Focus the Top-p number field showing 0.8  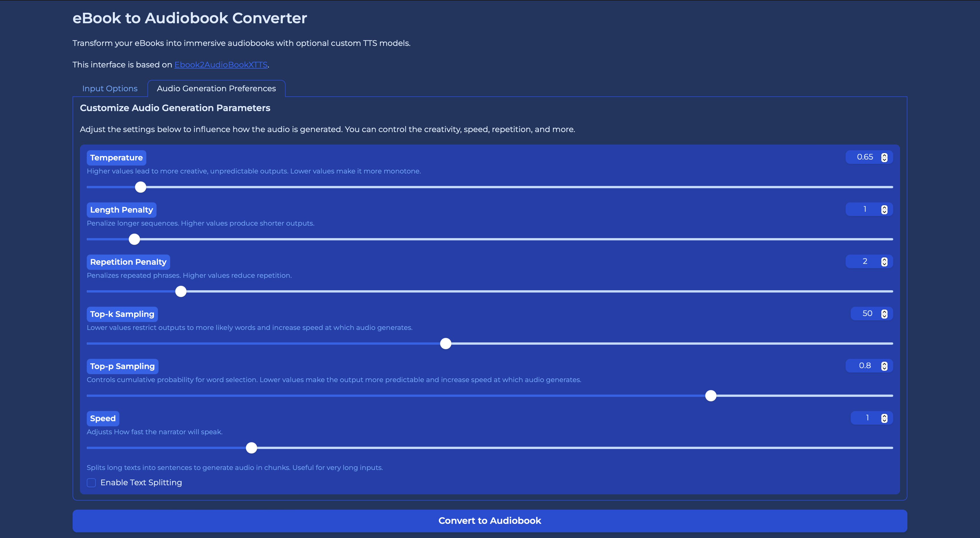click(864, 366)
